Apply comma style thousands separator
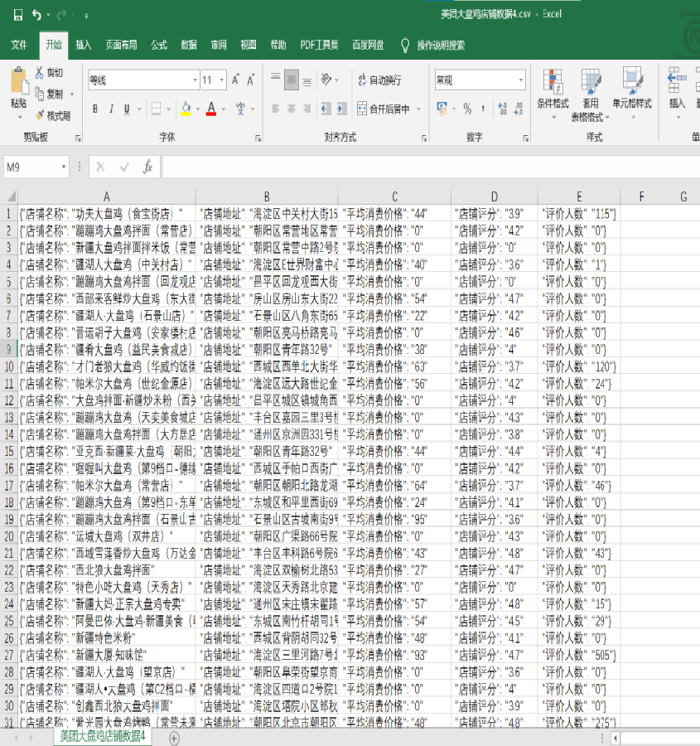The image size is (700, 746). click(483, 109)
